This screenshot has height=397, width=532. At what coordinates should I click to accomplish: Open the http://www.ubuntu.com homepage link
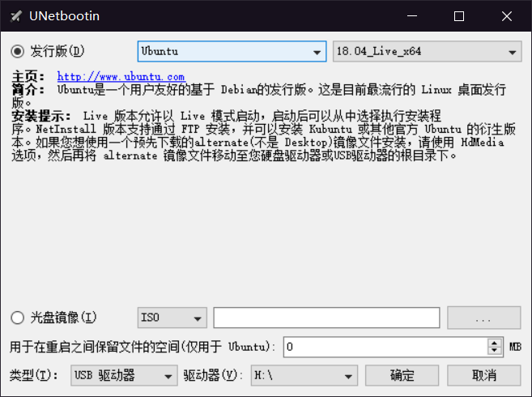click(121, 76)
